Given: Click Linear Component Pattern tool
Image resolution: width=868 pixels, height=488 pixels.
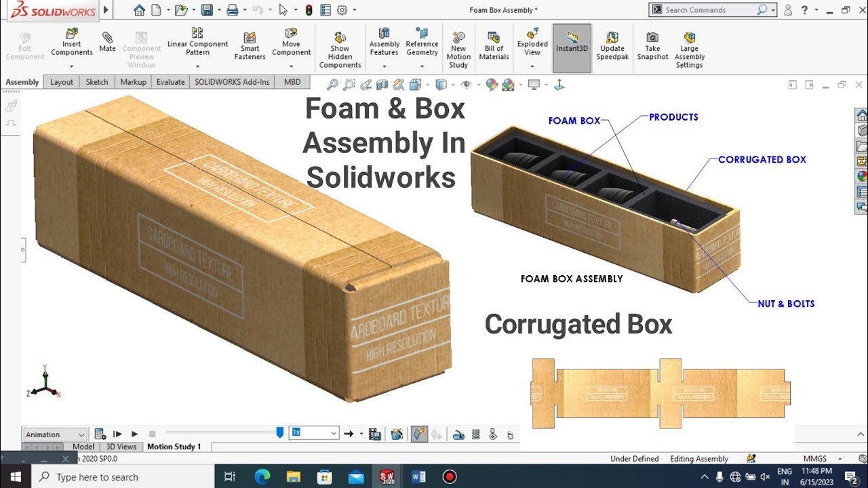Looking at the screenshot, I should tap(197, 42).
